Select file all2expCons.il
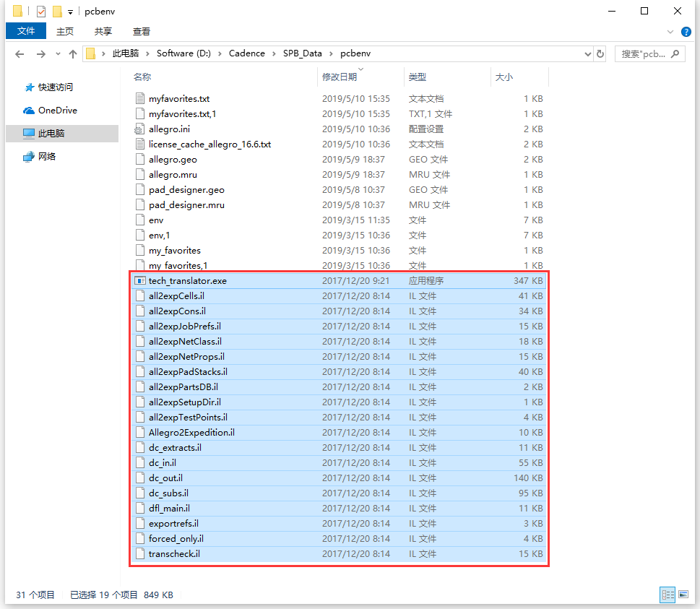Viewport: 700px width, 609px height. tap(177, 311)
